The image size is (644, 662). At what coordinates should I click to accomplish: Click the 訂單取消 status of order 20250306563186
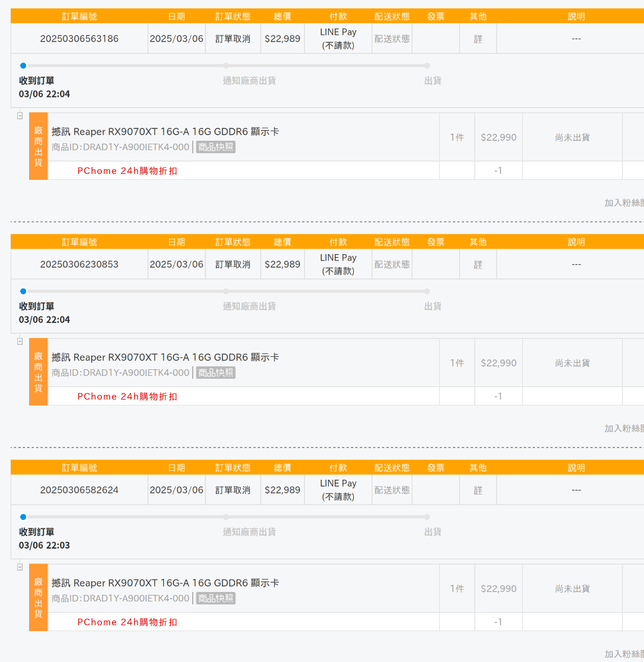pyautogui.click(x=233, y=39)
